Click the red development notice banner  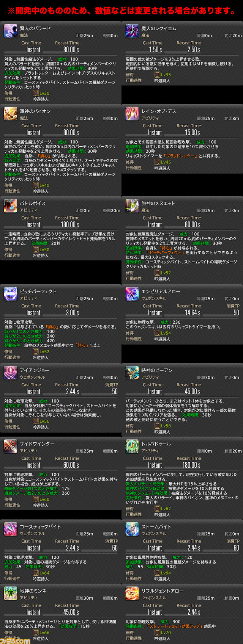coord(121,11)
